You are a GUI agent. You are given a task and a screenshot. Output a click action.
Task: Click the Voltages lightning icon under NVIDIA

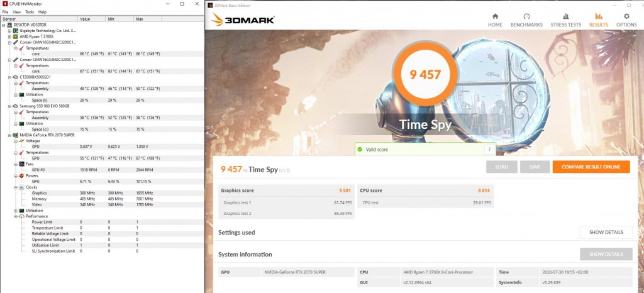[21, 141]
